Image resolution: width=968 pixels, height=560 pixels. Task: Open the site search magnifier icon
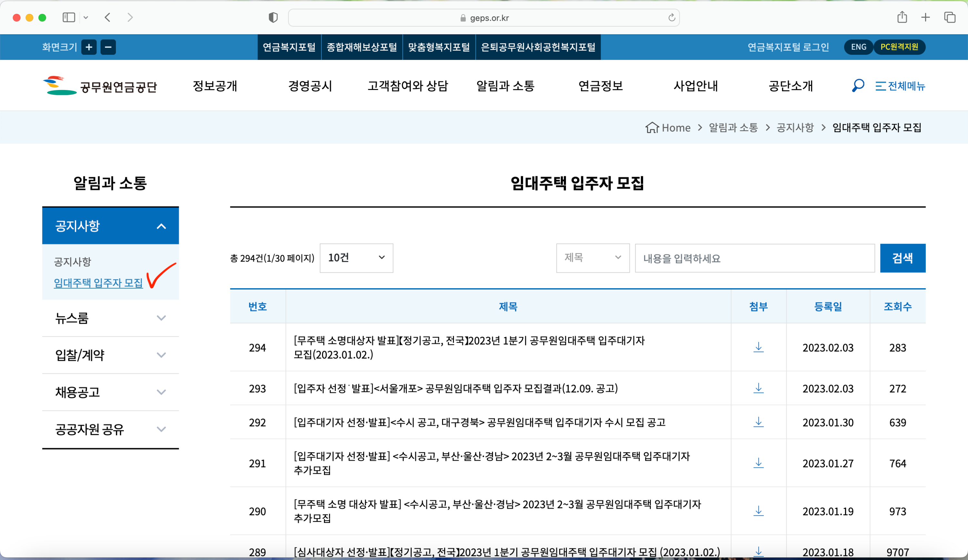pyautogui.click(x=858, y=85)
